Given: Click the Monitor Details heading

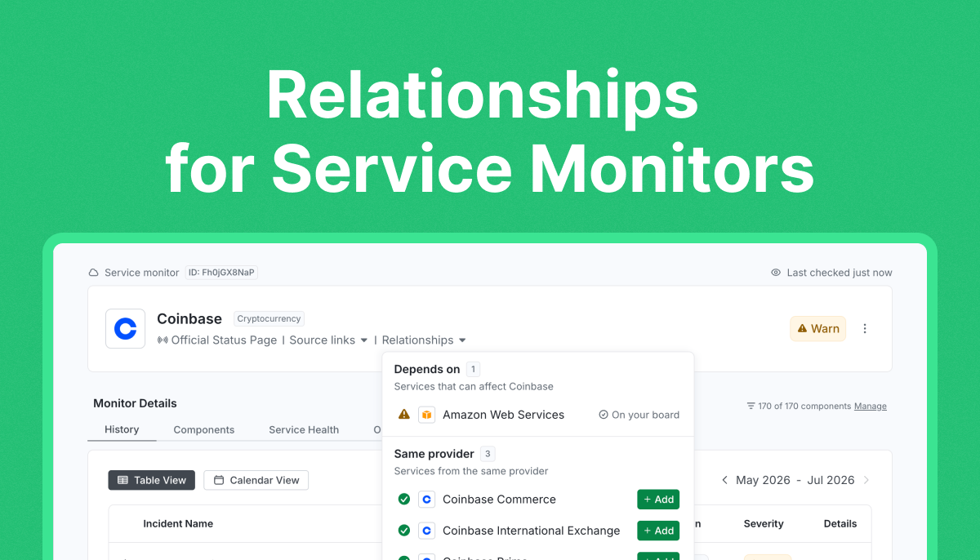Looking at the screenshot, I should tap(135, 403).
